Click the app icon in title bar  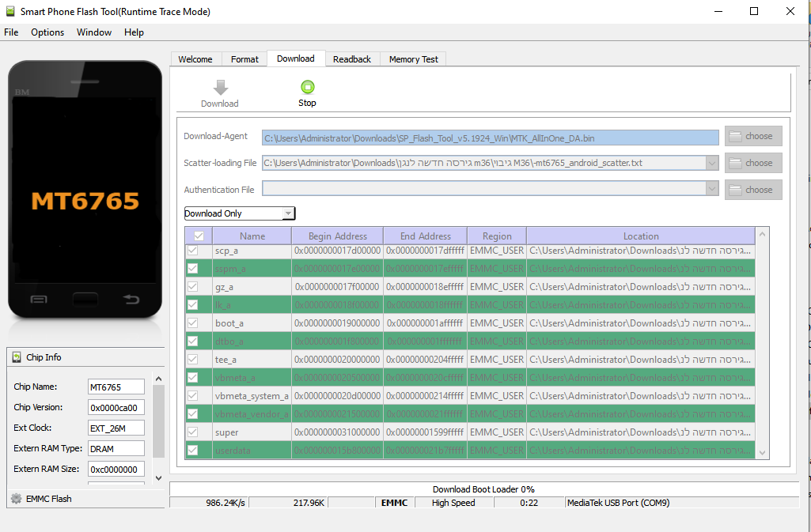pyautogui.click(x=10, y=12)
